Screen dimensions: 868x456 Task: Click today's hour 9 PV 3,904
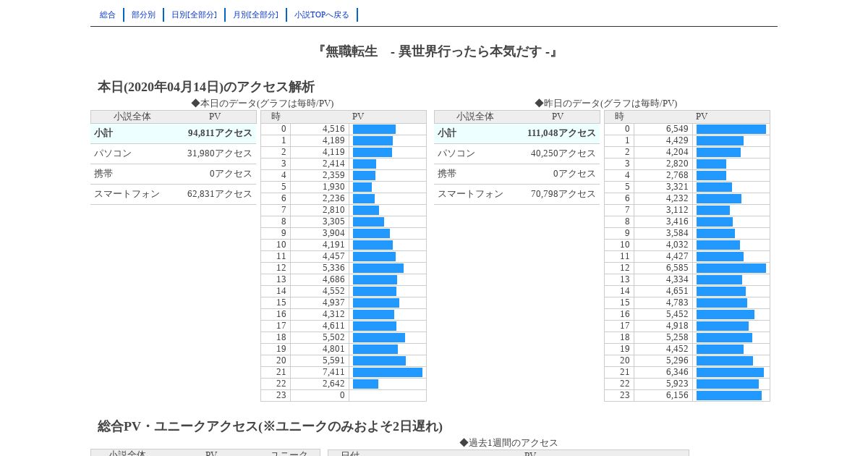pos(333,233)
